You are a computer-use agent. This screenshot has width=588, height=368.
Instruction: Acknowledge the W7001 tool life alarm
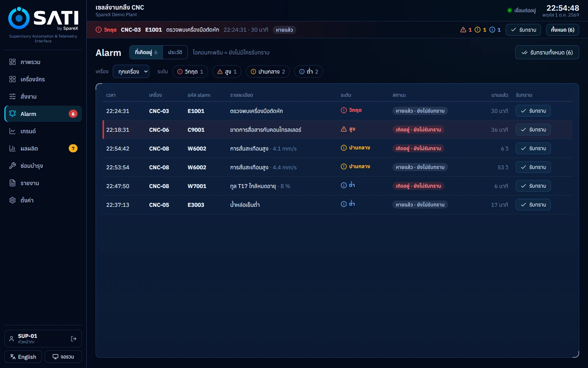[533, 186]
